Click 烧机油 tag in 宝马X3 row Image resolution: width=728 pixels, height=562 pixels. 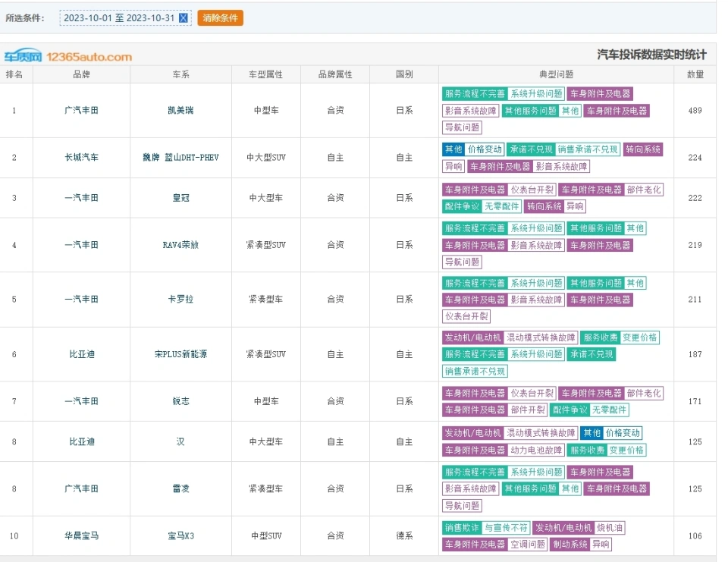point(609,528)
